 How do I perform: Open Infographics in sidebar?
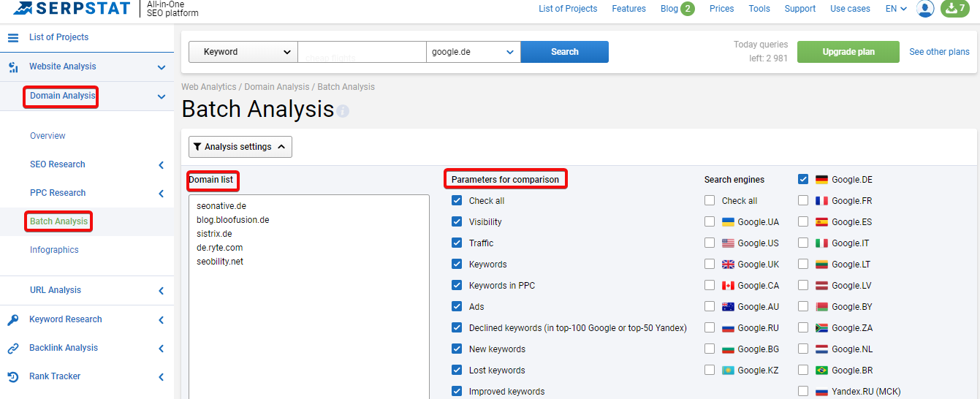click(54, 250)
